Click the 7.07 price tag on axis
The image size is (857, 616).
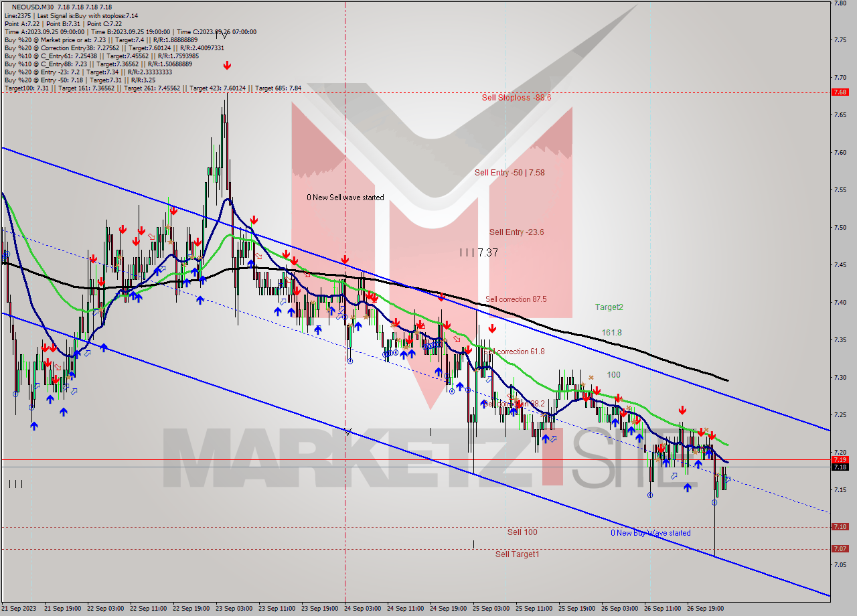pyautogui.click(x=840, y=549)
